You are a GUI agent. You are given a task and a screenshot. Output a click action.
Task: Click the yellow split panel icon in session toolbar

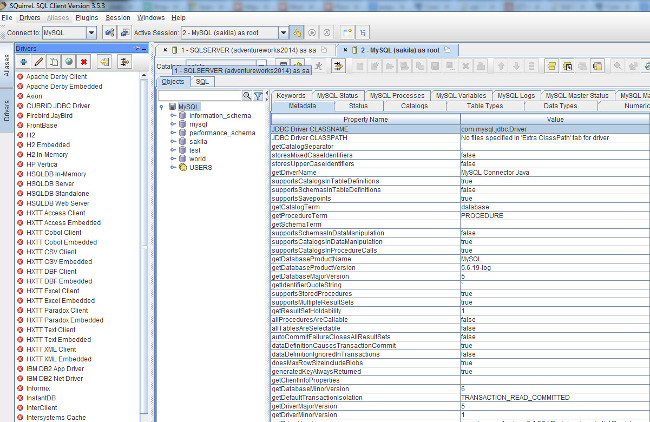[597, 66]
